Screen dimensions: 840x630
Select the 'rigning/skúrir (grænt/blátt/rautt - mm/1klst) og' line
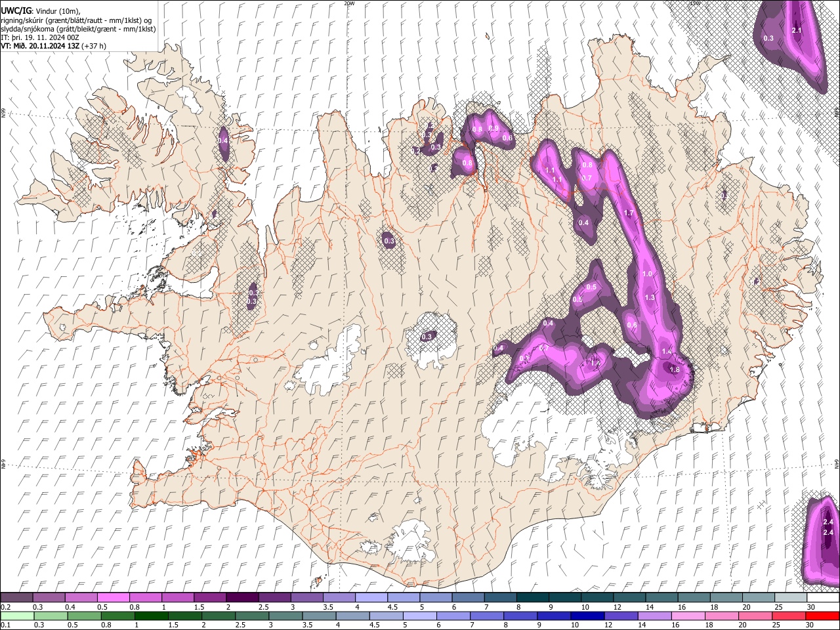[x=76, y=20]
